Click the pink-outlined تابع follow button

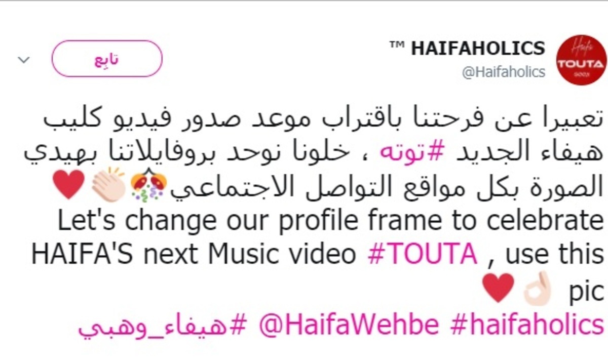[x=107, y=59]
